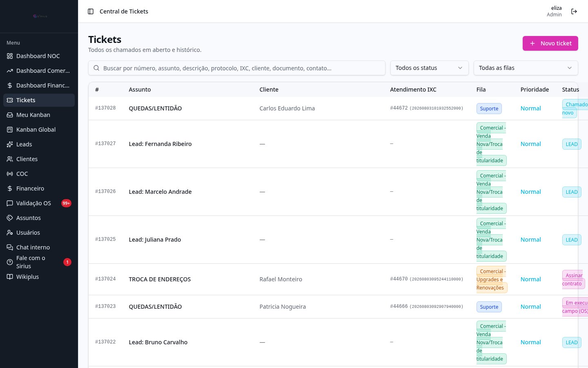Click the Suporte tag on ticket #137028
This screenshot has height=368, width=588.
[x=489, y=108]
